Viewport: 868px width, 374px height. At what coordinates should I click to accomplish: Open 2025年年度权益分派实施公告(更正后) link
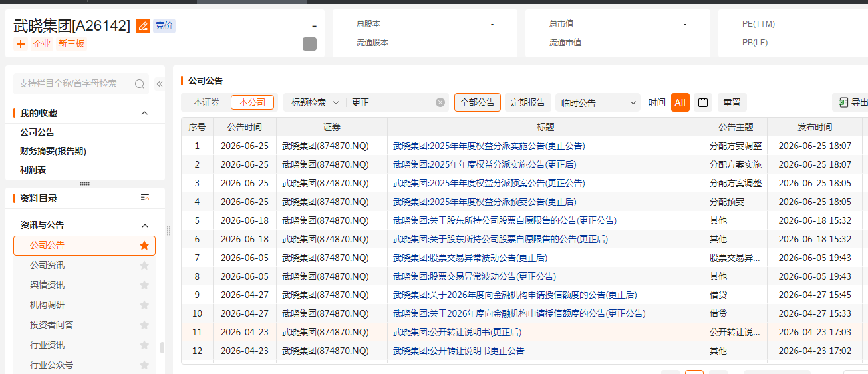click(485, 164)
